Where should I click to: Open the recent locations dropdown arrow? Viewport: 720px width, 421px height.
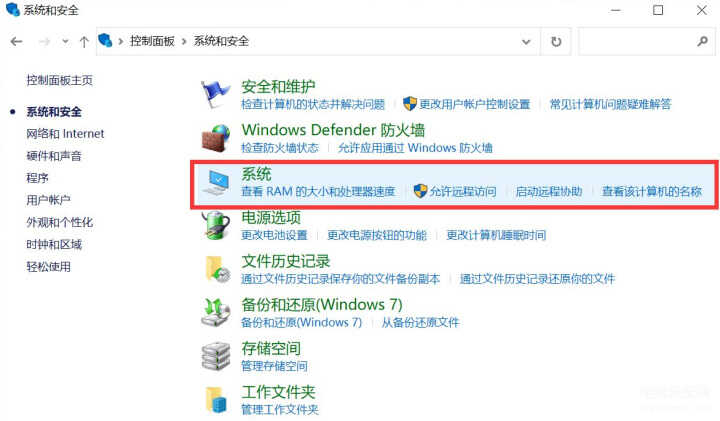click(65, 42)
